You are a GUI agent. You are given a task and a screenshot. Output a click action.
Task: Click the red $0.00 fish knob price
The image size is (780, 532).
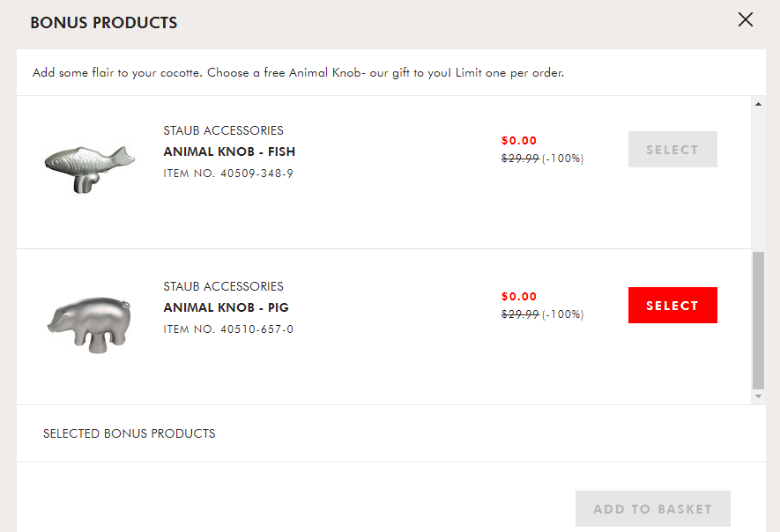519,141
